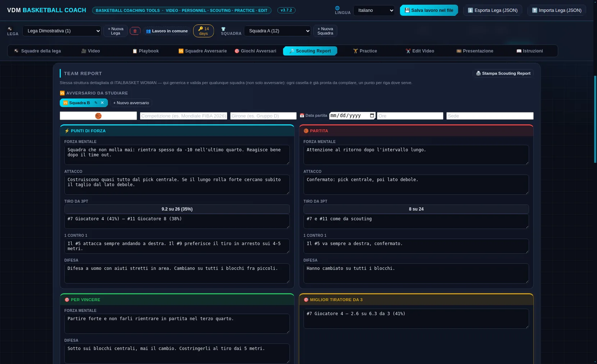Screen dimensions: 597x364
Task: Select the Giochi Avversari tab
Action: pos(255,51)
